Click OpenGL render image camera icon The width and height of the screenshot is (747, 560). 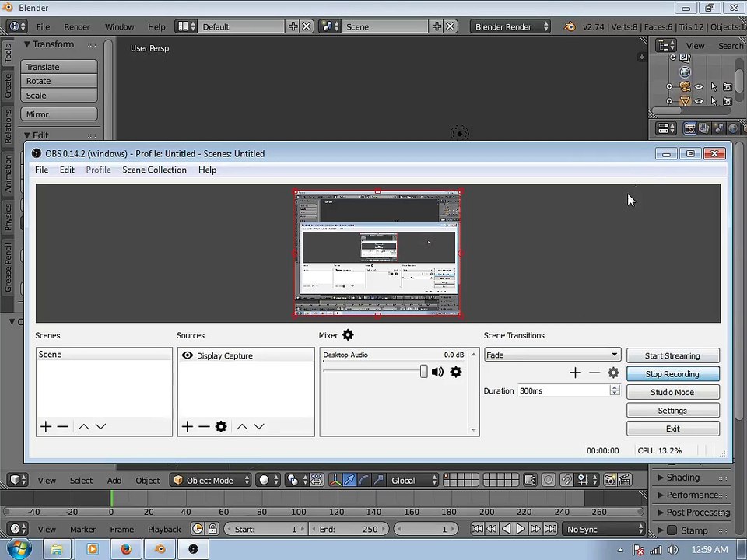click(x=610, y=480)
